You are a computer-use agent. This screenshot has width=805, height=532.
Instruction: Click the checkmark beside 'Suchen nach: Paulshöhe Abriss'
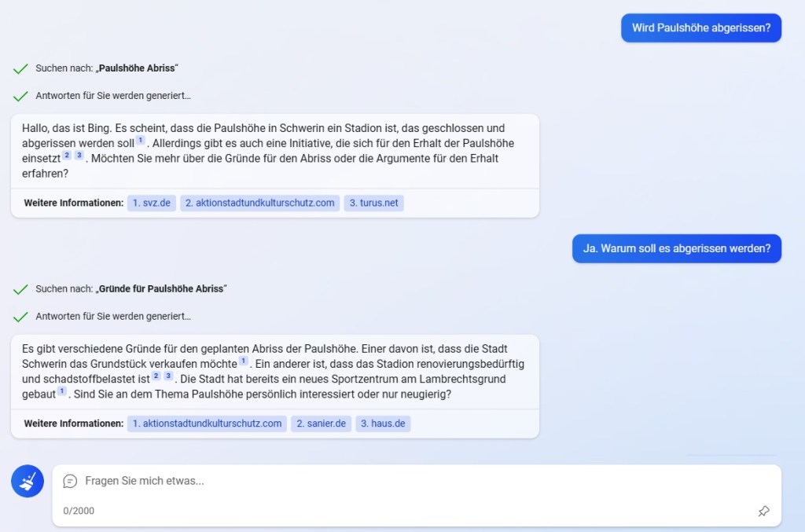20,69
